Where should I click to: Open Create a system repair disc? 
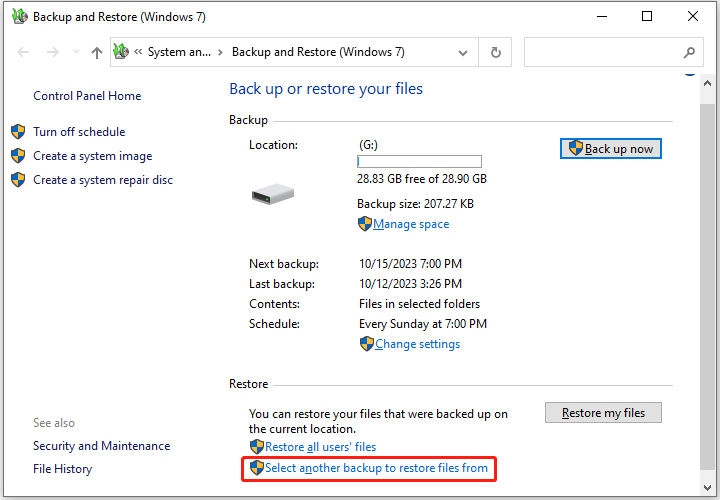point(103,180)
